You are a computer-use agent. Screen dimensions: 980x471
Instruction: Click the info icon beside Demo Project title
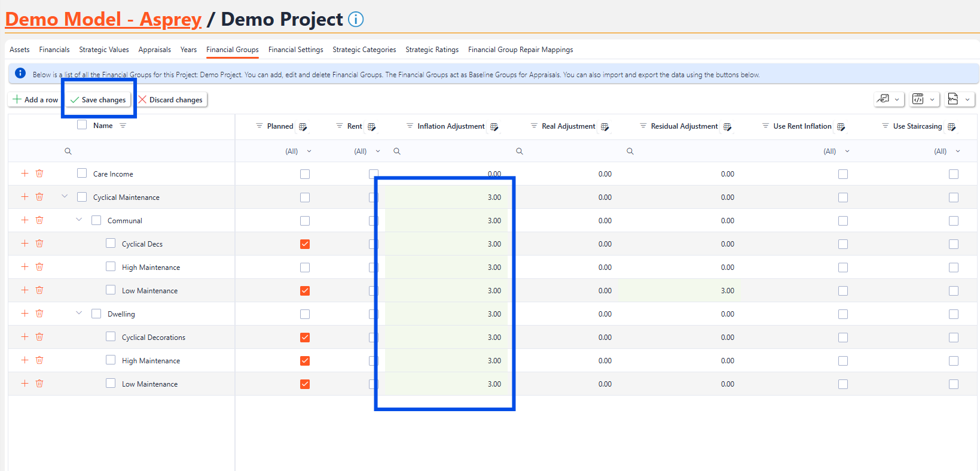point(356,20)
